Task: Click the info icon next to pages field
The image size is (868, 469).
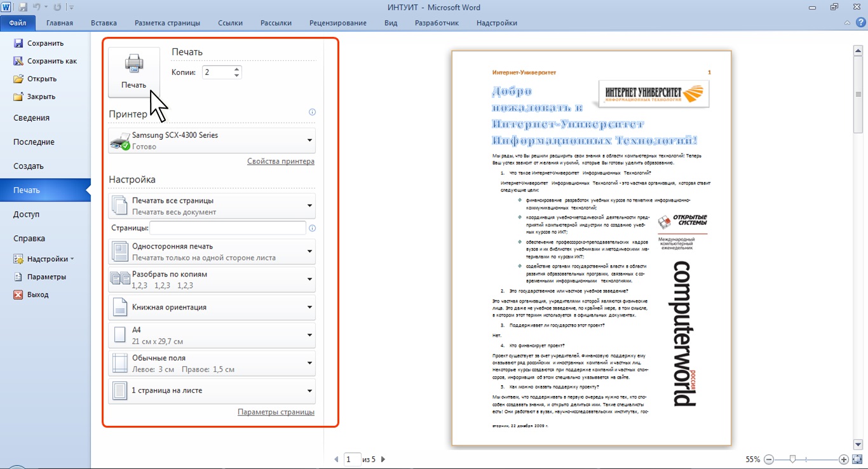Action: [x=312, y=228]
